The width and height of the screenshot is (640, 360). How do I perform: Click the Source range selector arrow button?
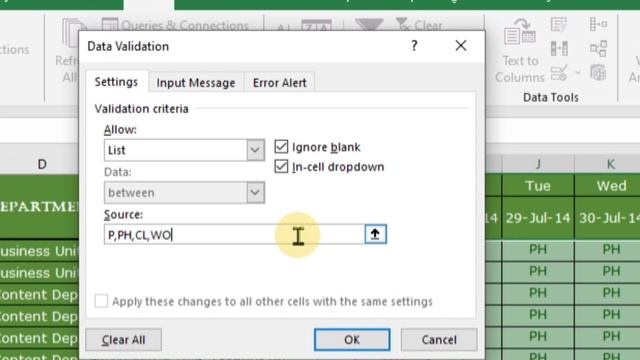(375, 234)
